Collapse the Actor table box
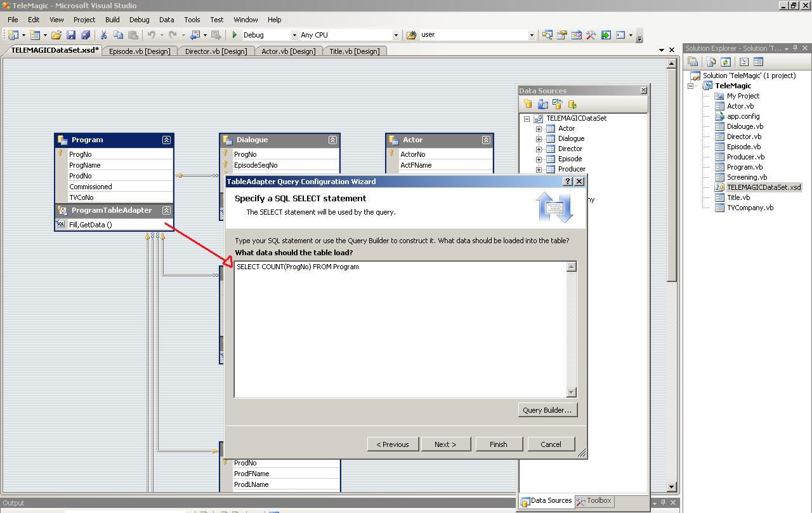 [x=486, y=140]
